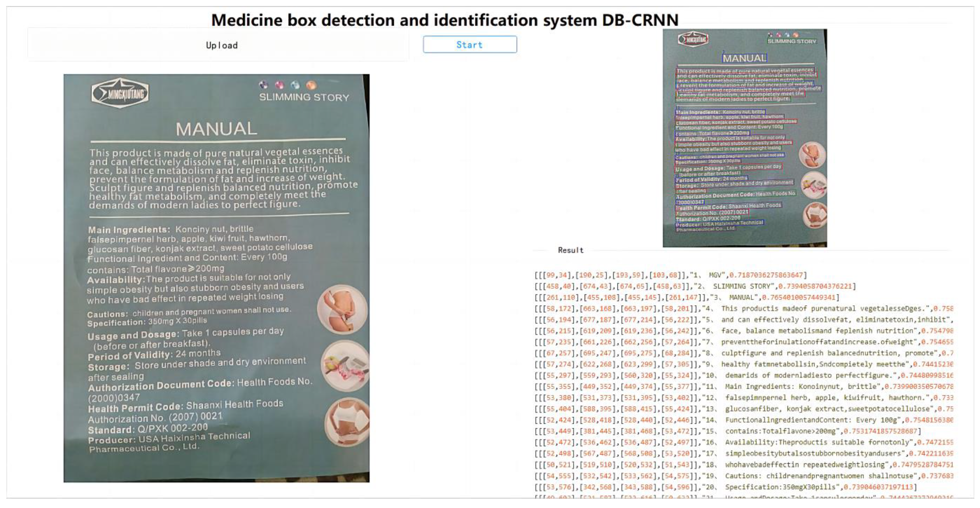This screenshot has height=508, width=980.
Task: Click the Result section label
Action: pos(570,250)
